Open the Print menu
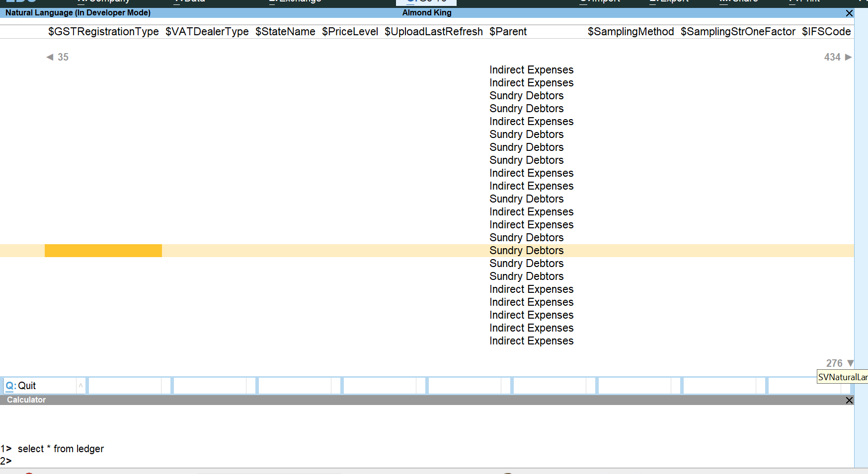The image size is (868, 474). click(x=804, y=1)
